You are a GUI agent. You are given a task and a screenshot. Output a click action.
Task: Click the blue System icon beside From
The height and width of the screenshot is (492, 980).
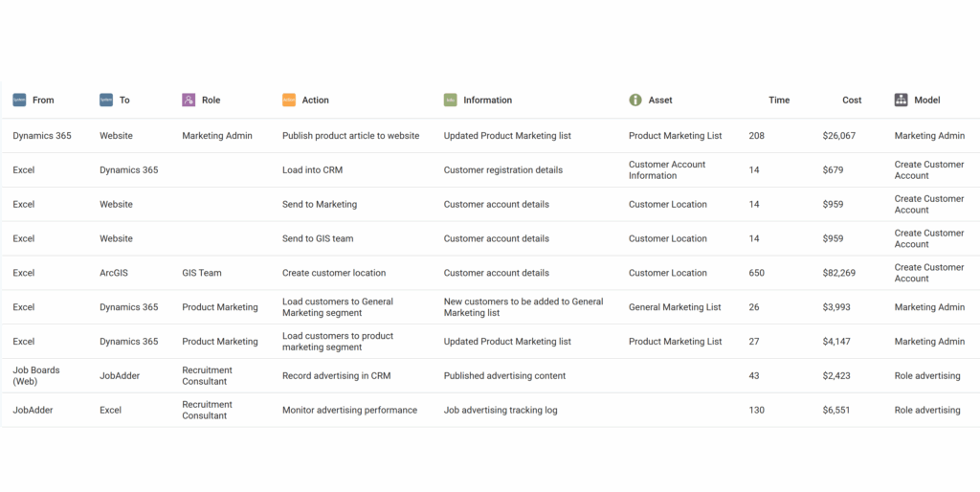[x=19, y=100]
